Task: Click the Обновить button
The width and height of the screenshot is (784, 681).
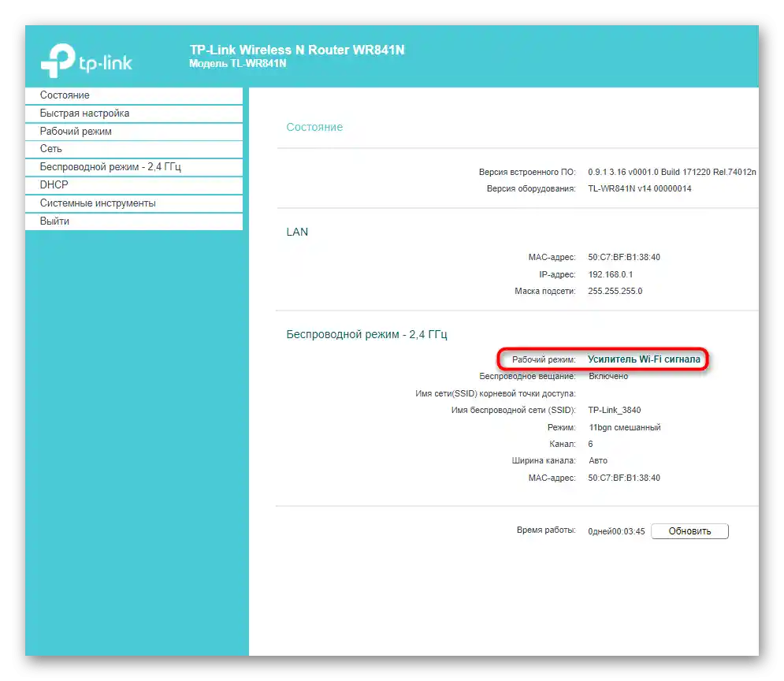Action: (x=689, y=531)
